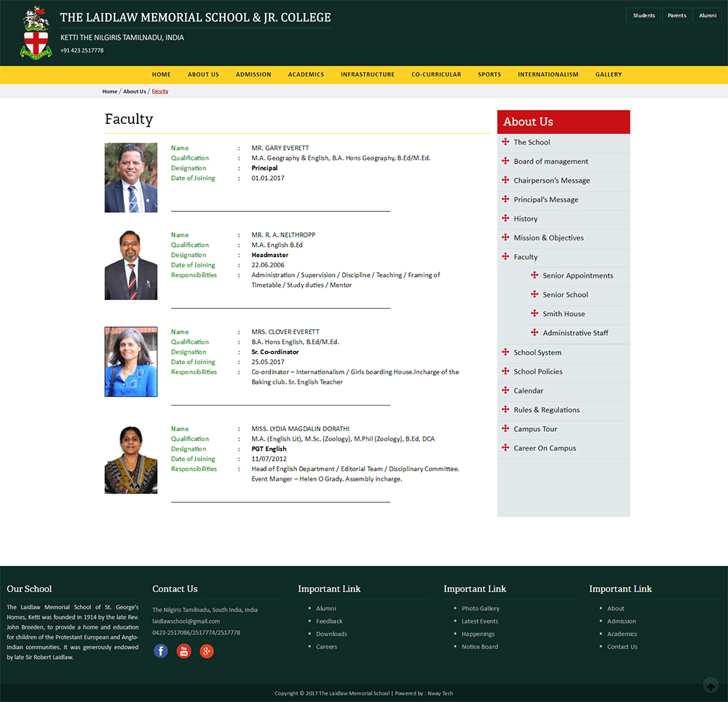728x702 pixels.
Task: Click the cross icon beside Faculty
Action: point(505,256)
